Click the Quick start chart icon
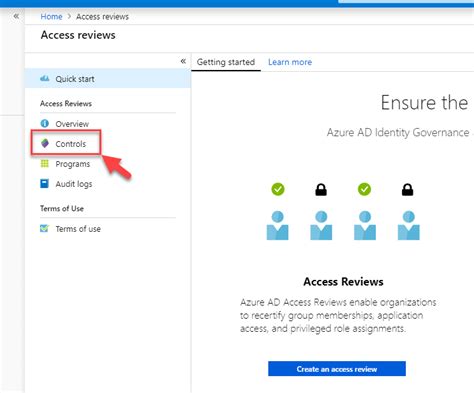 pyautogui.click(x=45, y=79)
